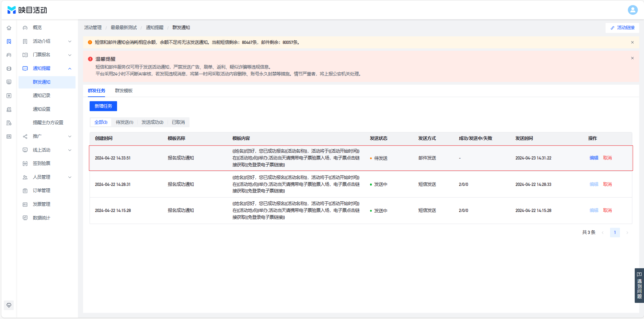This screenshot has height=319, width=644.
Task: Click the 发票管理 invoice icon
Action: [x=25, y=204]
